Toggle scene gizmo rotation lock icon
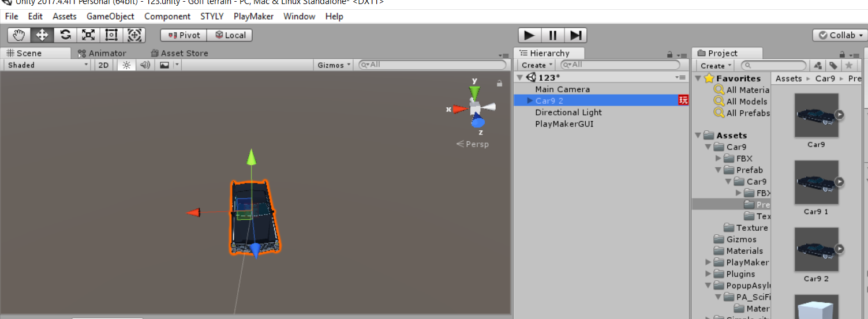868x319 pixels. click(x=499, y=84)
